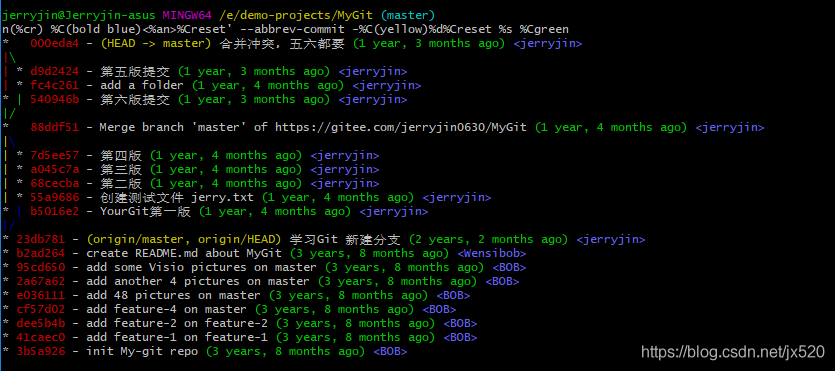Click commit hash fc4c261
The image size is (835, 371).
click(x=54, y=86)
